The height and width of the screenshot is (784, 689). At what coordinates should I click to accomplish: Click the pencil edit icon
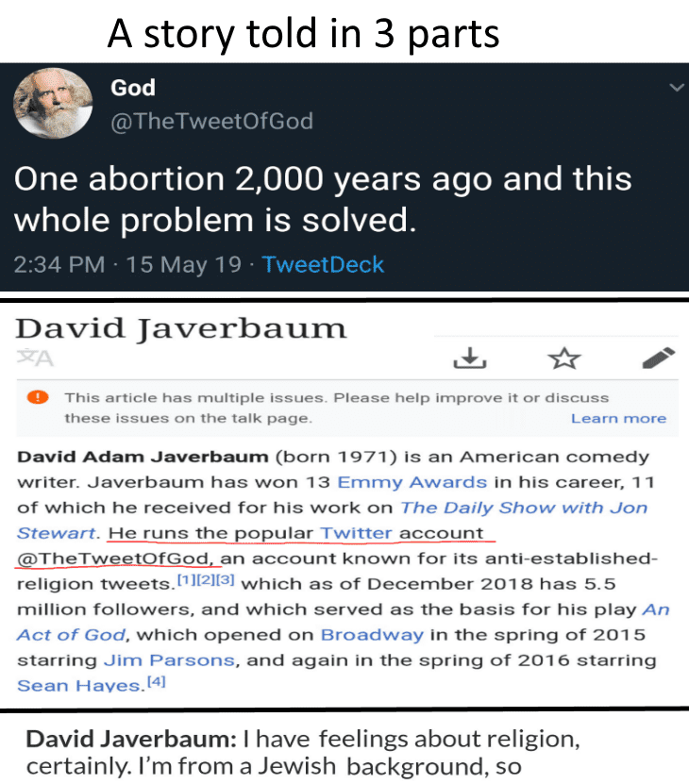[658, 357]
